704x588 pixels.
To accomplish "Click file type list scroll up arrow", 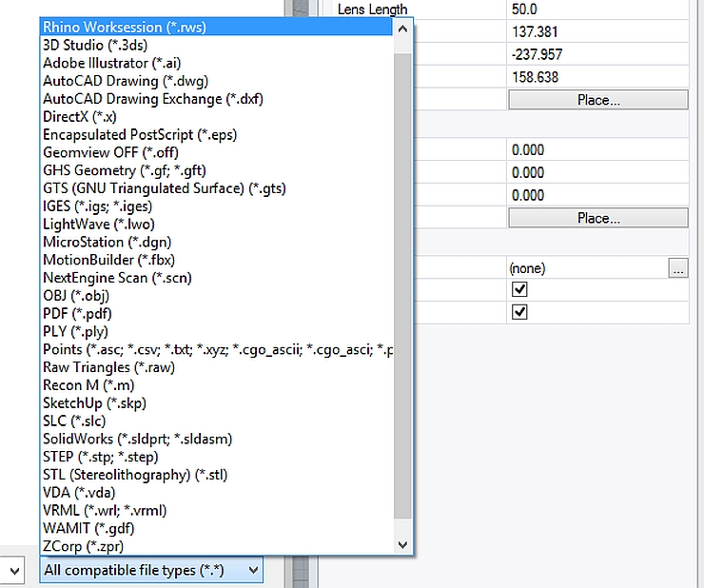I will tap(402, 29).
